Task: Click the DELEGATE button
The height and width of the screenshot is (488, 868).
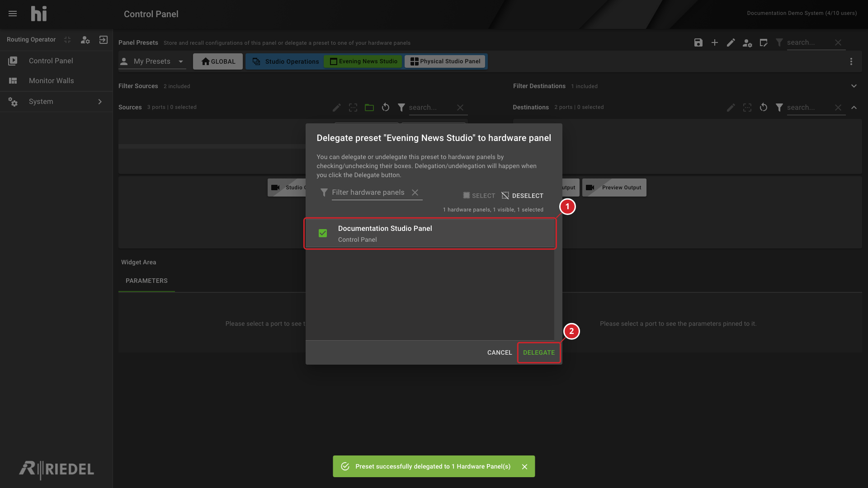Action: [x=539, y=352]
